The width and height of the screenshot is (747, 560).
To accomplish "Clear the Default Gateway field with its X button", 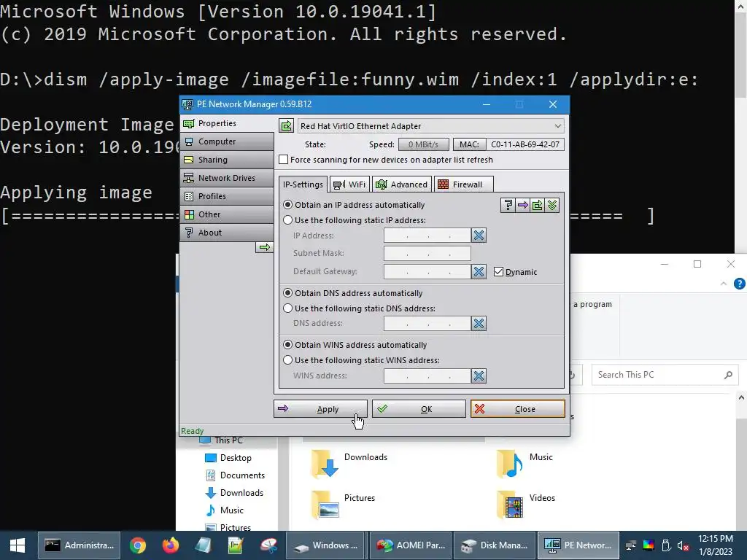I will click(x=479, y=271).
